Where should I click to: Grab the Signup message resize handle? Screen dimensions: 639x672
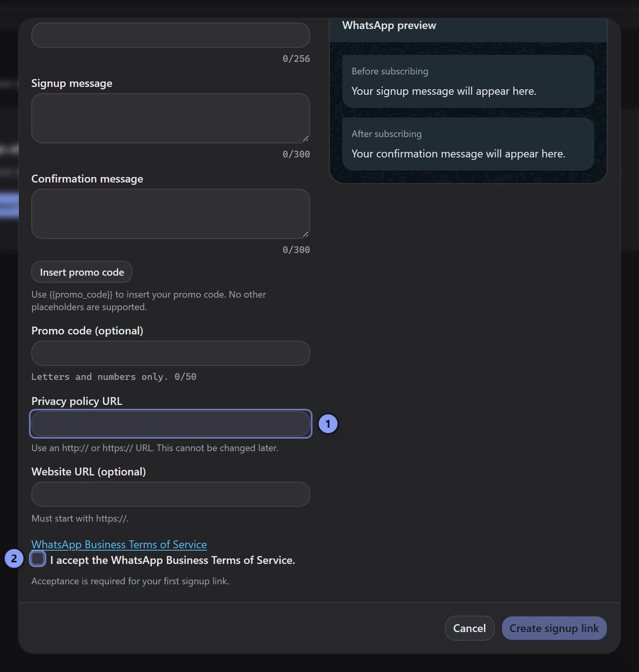tap(305, 139)
